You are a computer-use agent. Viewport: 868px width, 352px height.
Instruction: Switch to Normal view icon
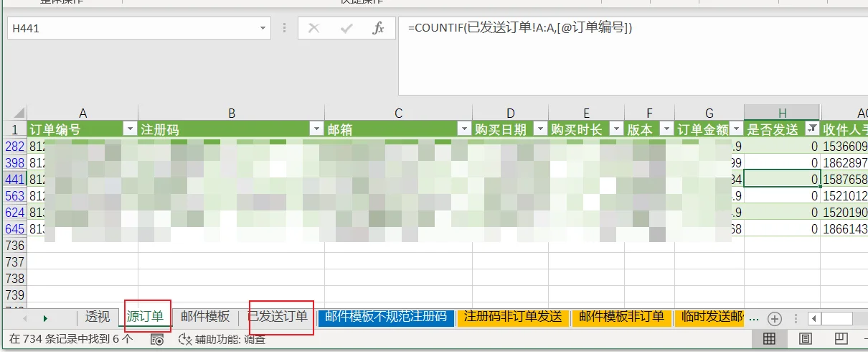click(768, 339)
